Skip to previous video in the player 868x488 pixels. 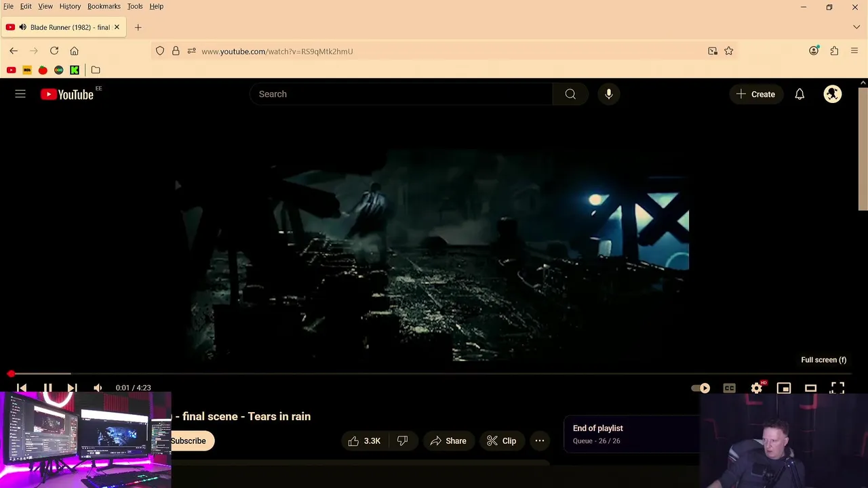[x=22, y=388]
